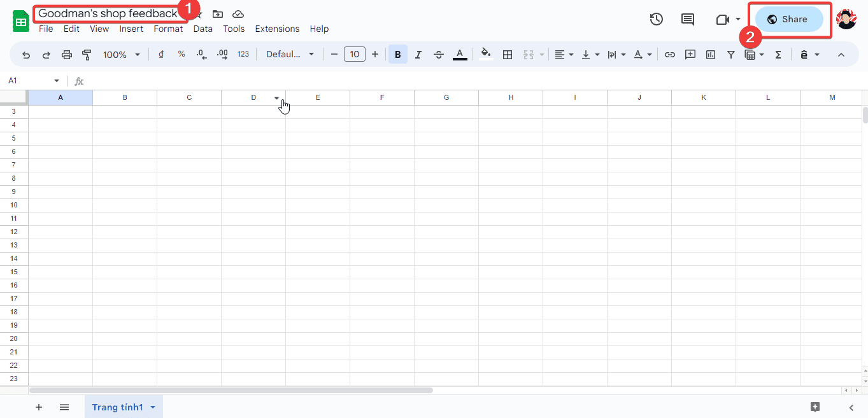868x418 pixels.
Task: Open the Extensions menu
Action: pos(277,29)
